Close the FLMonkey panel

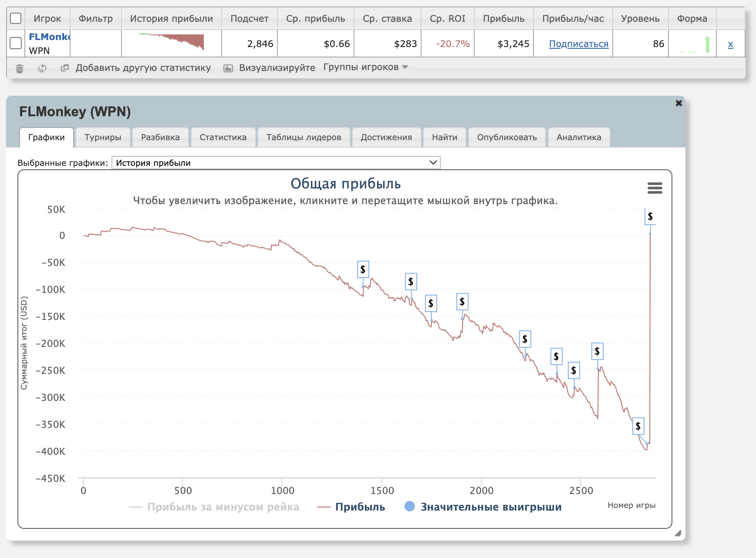[x=678, y=103]
